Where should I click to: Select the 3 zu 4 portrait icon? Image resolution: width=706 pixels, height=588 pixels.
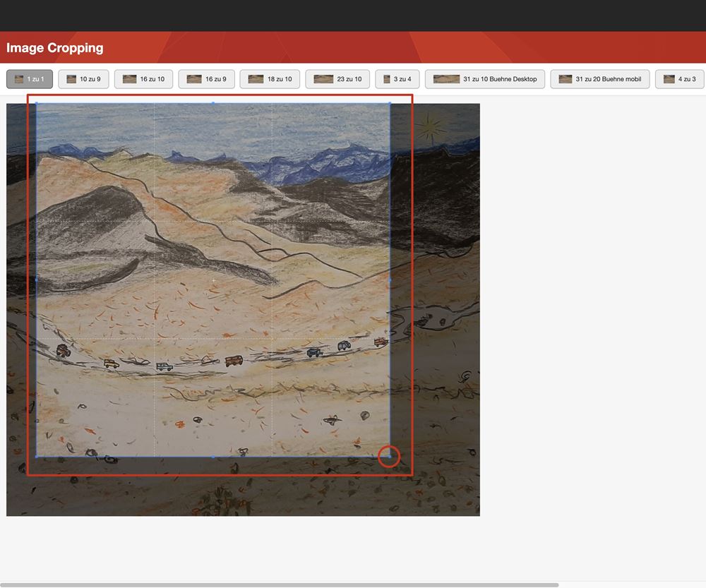coord(387,79)
